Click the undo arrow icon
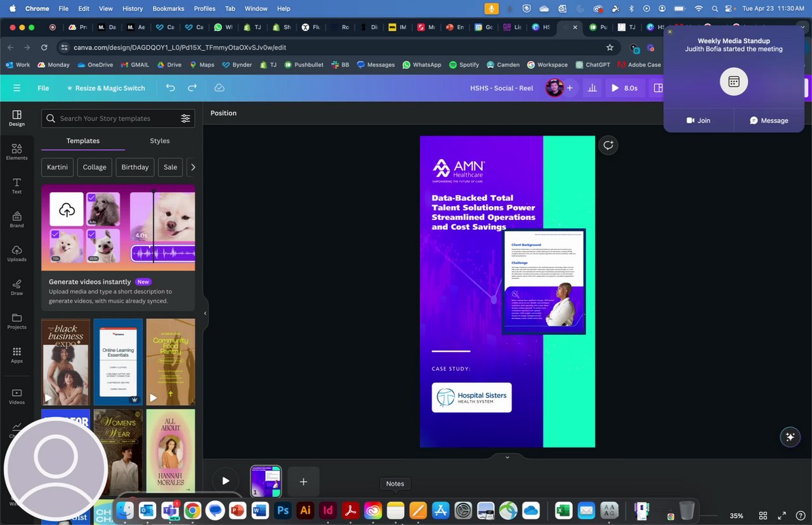Image resolution: width=812 pixels, height=525 pixels. click(x=170, y=88)
